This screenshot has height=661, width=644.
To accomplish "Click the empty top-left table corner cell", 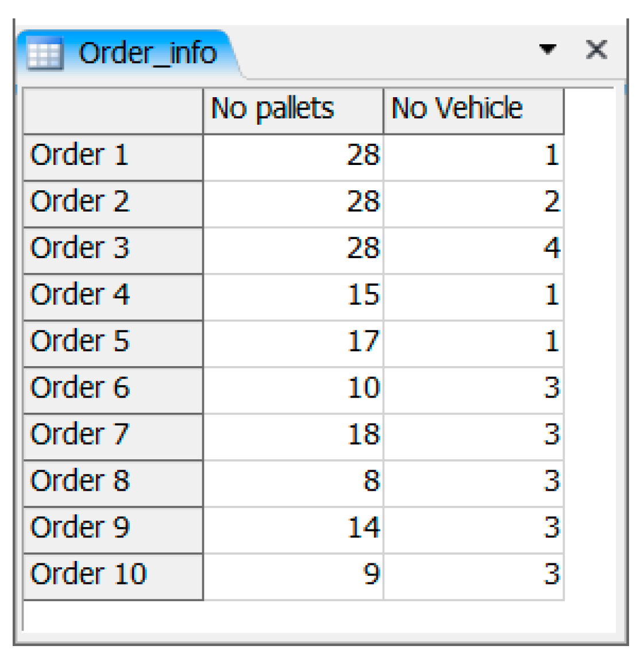I will (113, 110).
